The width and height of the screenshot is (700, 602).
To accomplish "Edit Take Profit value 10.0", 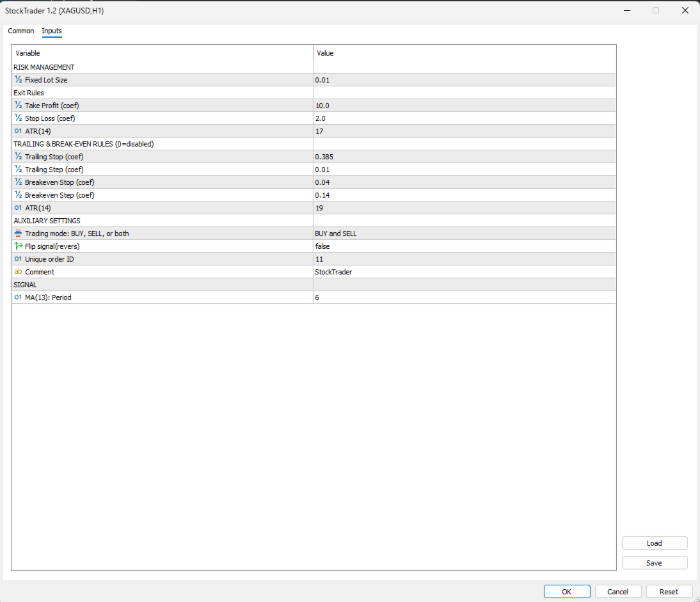I will [465, 106].
